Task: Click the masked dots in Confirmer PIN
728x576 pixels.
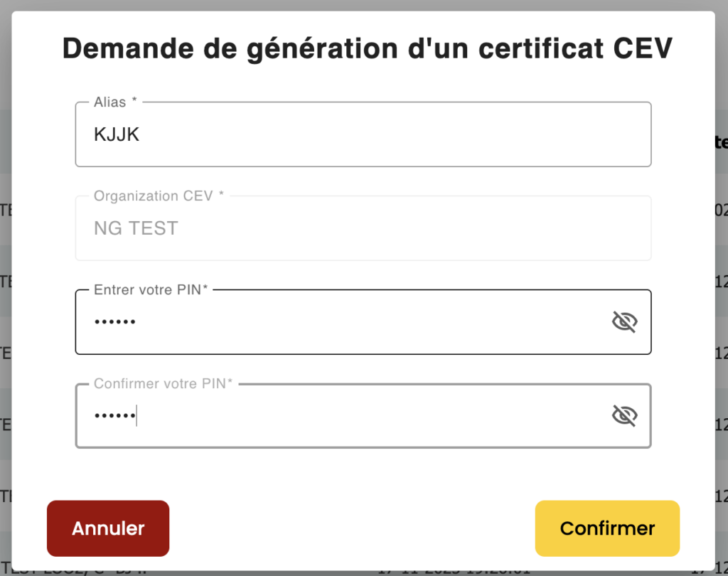Action: point(114,415)
